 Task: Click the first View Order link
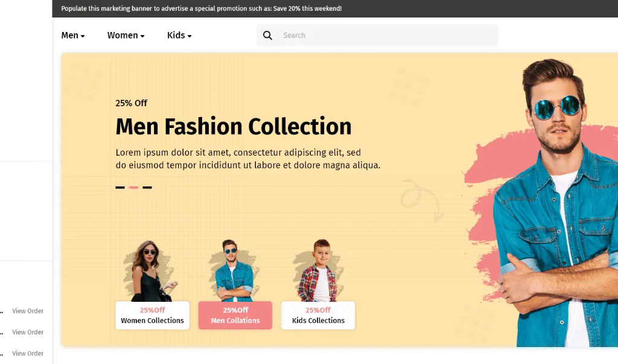pyautogui.click(x=28, y=311)
